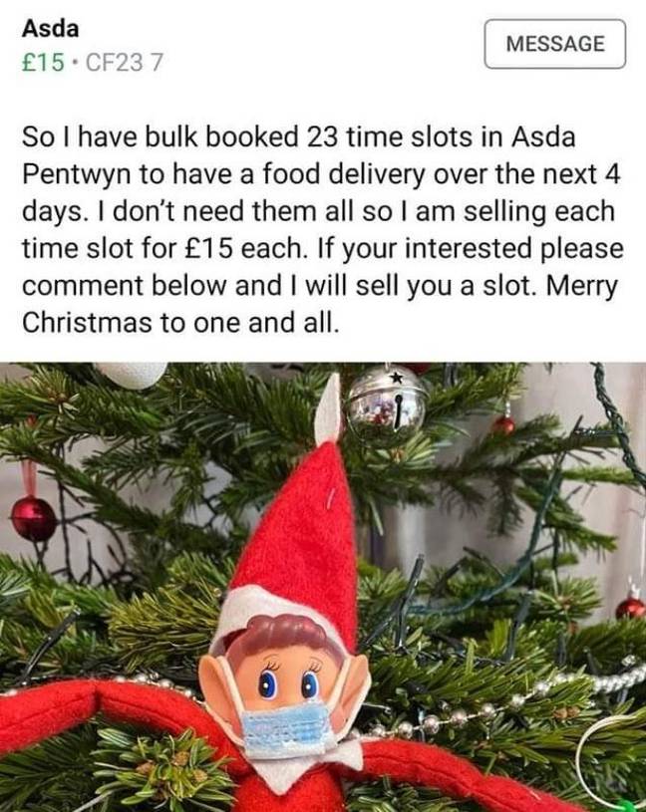646x812 pixels.
Task: Select the green £15 price label
Action: click(x=43, y=63)
